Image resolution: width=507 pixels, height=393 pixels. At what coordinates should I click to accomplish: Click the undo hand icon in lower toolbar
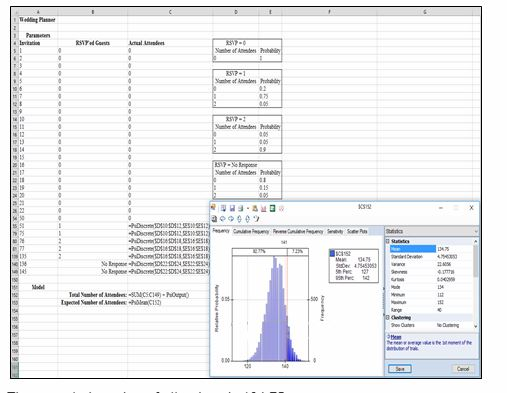pos(256,219)
